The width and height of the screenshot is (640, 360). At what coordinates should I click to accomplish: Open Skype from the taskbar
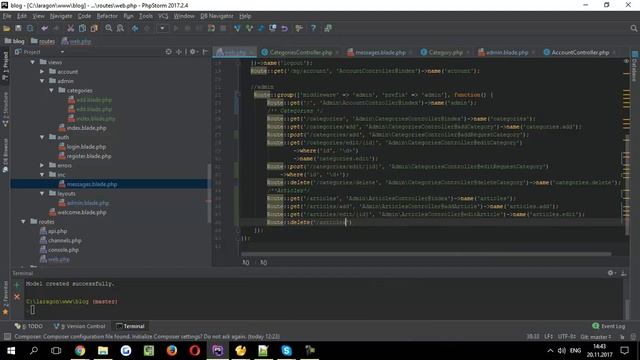click(x=287, y=351)
